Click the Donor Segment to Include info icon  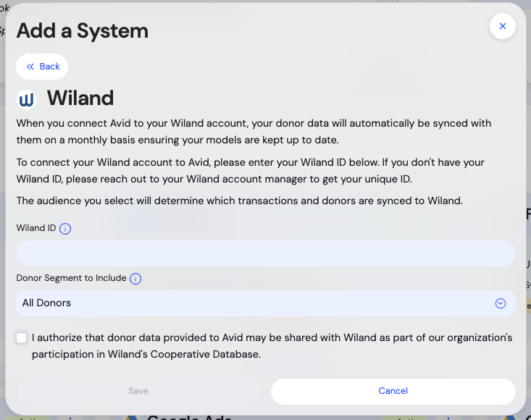[135, 279]
